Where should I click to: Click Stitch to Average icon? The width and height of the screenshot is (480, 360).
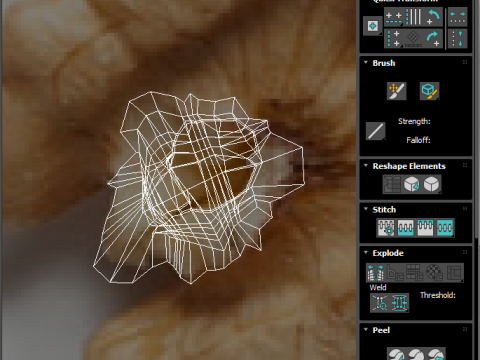[x=406, y=228]
